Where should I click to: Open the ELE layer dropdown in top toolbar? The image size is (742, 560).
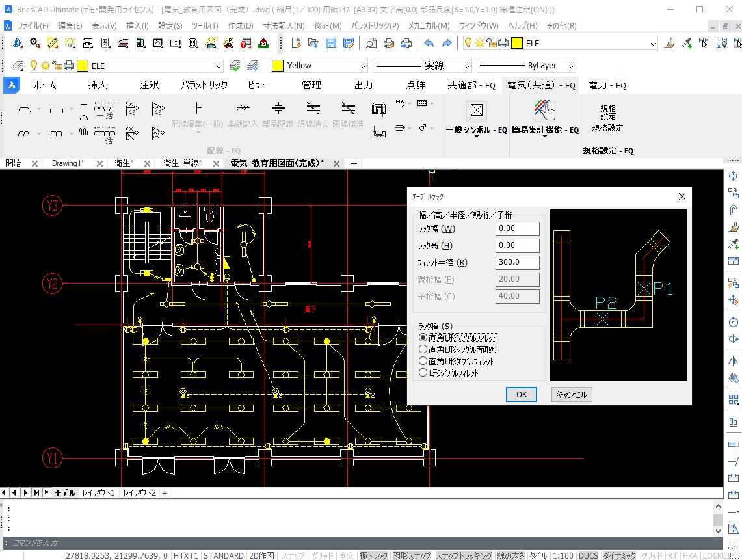(653, 44)
